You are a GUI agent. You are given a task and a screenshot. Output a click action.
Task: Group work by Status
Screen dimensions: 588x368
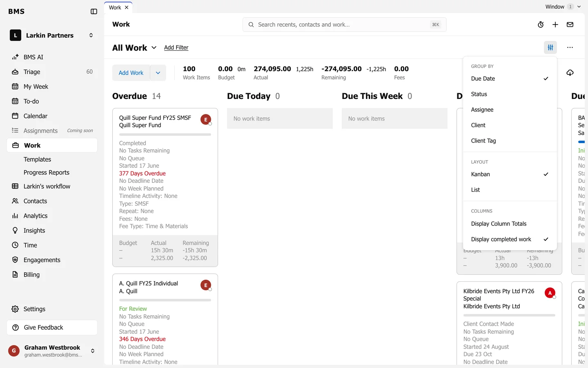click(x=510, y=94)
